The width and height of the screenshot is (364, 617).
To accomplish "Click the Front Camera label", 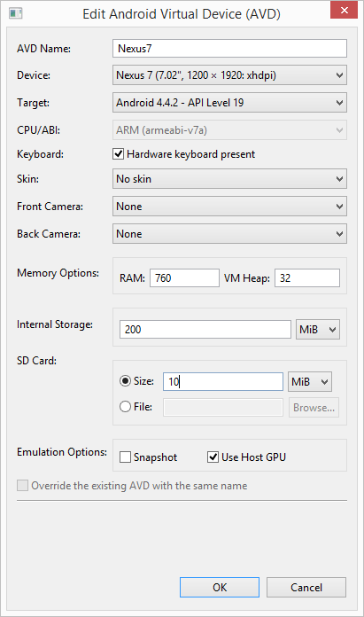I will point(50,207).
